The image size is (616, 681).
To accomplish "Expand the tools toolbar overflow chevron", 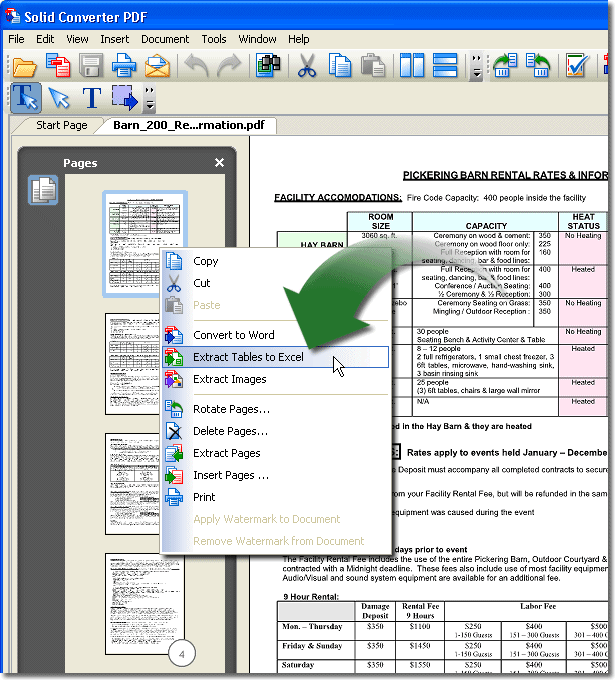I will coord(150,98).
